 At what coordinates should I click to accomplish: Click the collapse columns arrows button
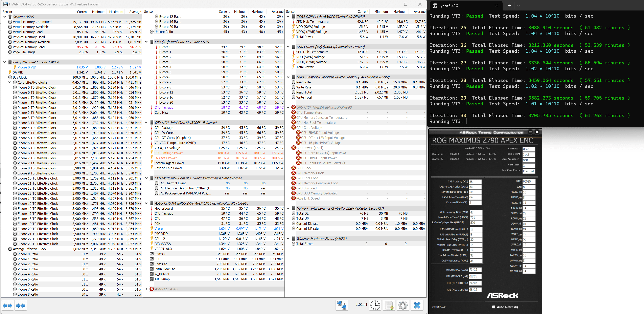click(21, 306)
